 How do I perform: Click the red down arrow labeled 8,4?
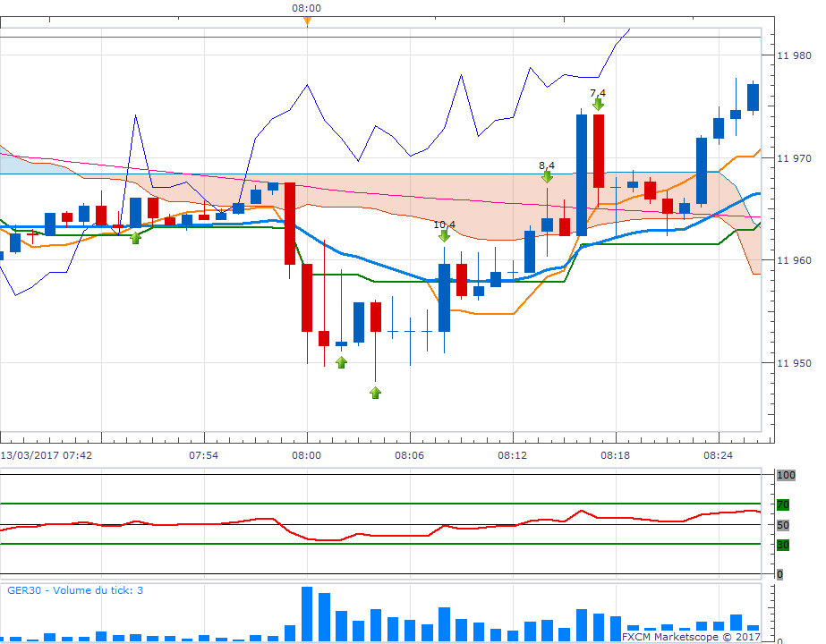coord(547,177)
